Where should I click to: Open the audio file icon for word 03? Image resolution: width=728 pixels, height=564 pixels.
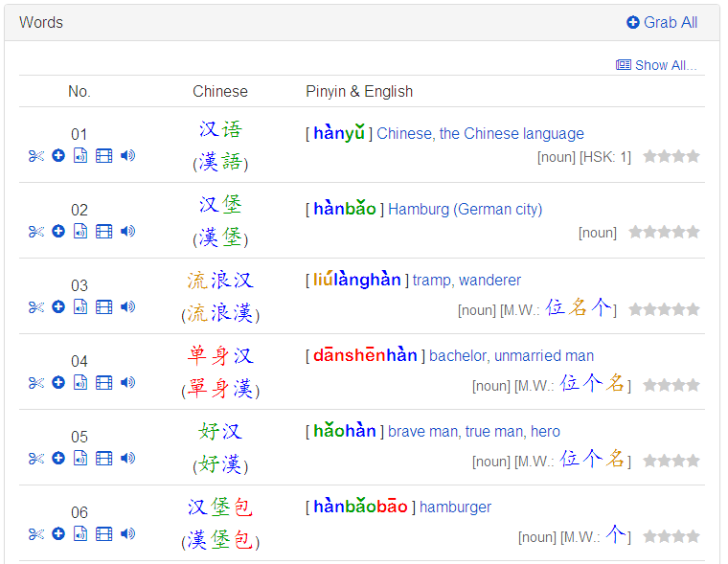[80, 306]
